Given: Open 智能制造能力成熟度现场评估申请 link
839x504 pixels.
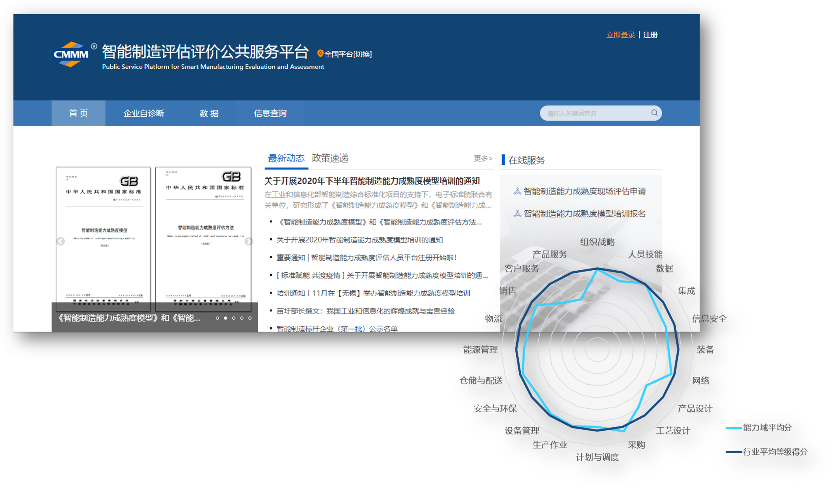Looking at the screenshot, I should tap(585, 191).
